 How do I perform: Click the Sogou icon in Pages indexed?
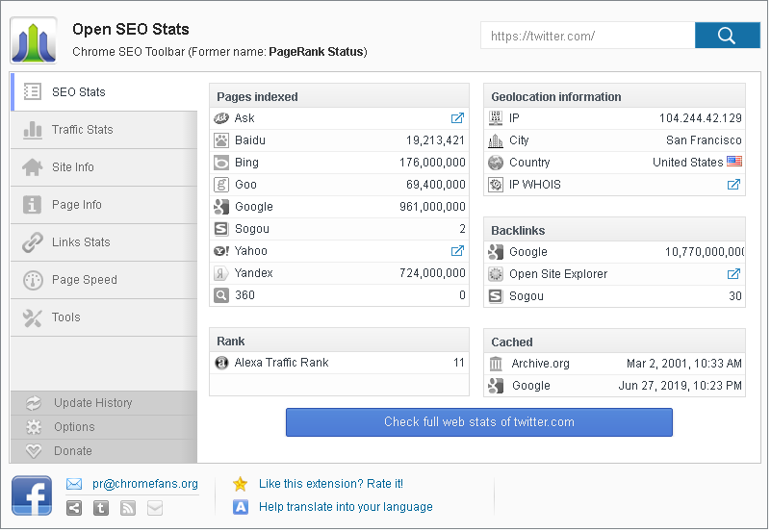click(x=221, y=229)
